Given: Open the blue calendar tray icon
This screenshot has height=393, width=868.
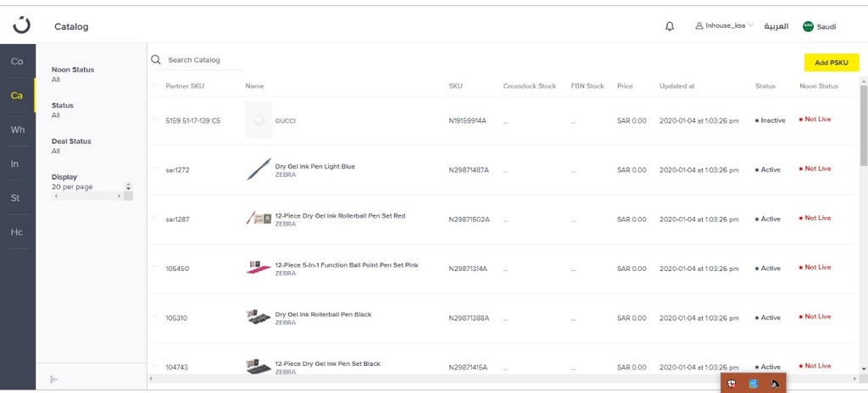Looking at the screenshot, I should [x=753, y=384].
